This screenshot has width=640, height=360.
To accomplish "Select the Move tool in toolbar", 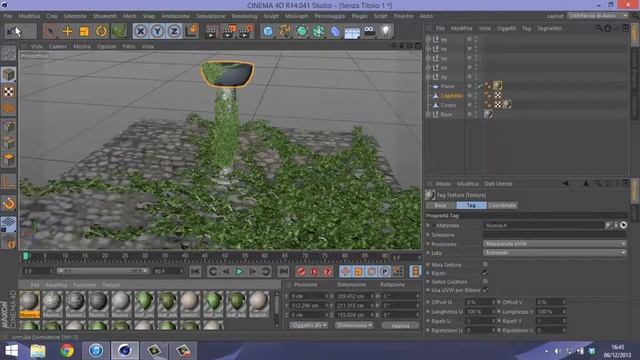I will (x=68, y=31).
